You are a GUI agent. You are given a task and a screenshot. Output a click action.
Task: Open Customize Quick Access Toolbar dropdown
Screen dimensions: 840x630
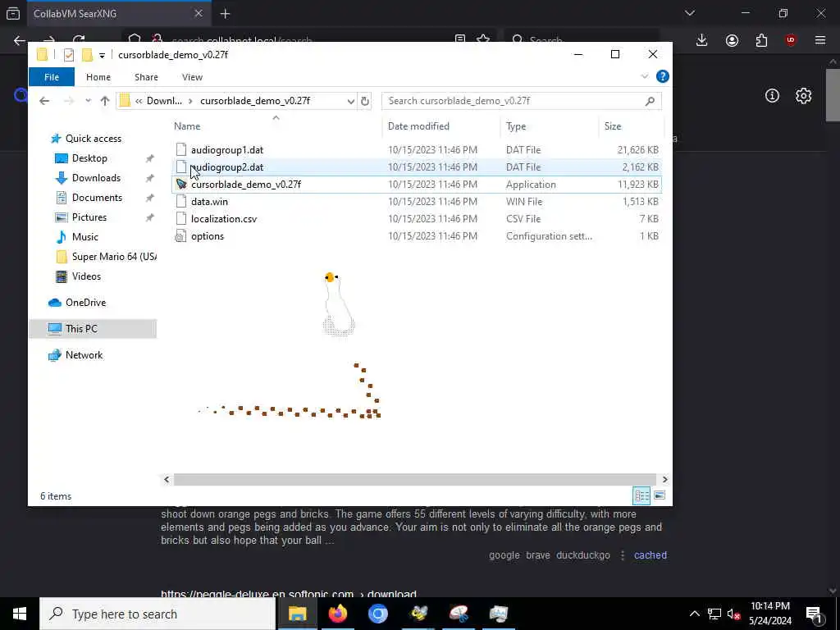(102, 55)
